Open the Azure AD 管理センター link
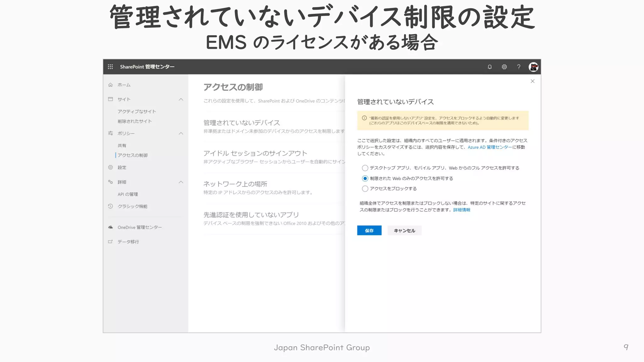This screenshot has width=644, height=362. [x=490, y=147]
